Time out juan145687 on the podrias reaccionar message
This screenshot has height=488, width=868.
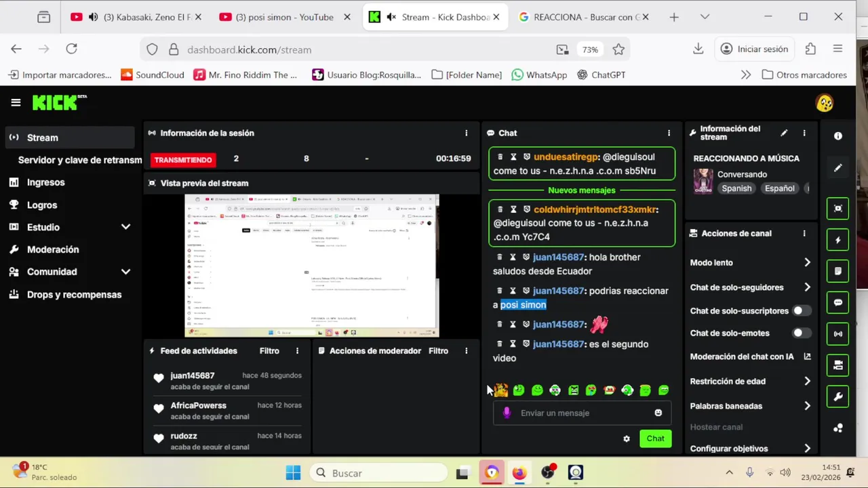click(x=513, y=291)
